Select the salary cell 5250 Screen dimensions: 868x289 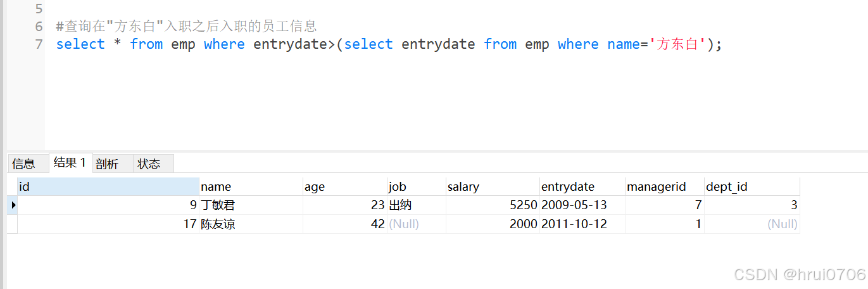493,205
